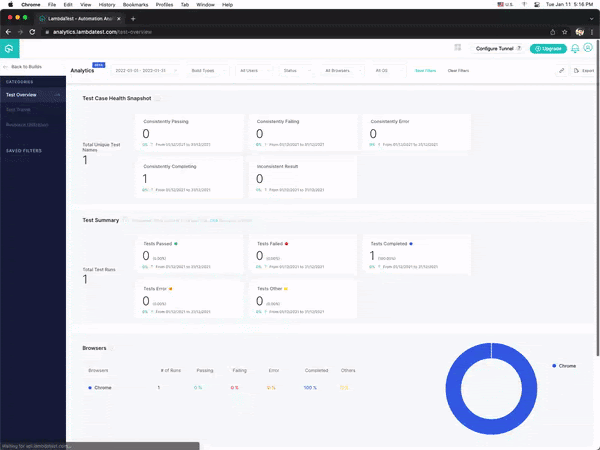This screenshot has height=450, width=600.
Task: Click the Upgrade button
Action: [x=548, y=48]
